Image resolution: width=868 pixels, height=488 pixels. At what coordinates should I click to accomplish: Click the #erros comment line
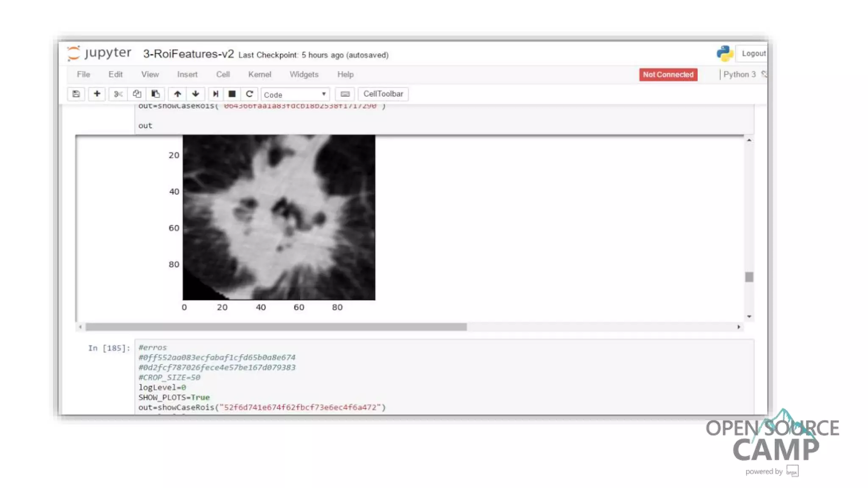coord(153,347)
